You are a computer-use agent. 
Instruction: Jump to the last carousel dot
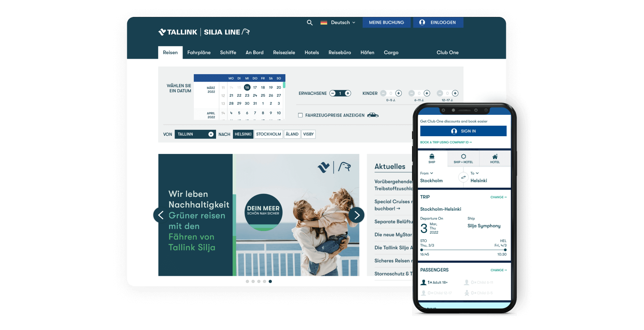click(x=270, y=281)
